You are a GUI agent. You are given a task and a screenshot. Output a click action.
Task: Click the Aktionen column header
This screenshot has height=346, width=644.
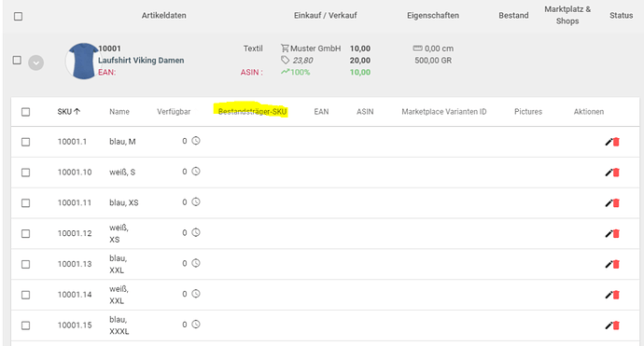tap(589, 112)
